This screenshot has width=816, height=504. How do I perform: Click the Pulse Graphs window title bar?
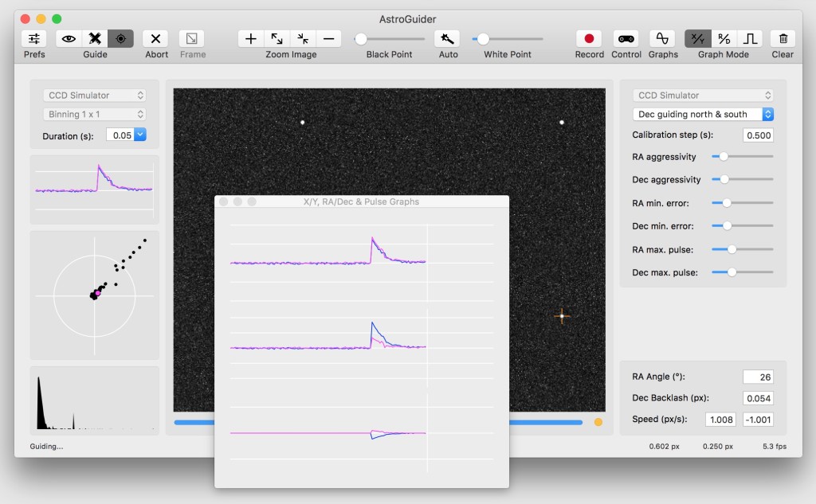point(361,201)
